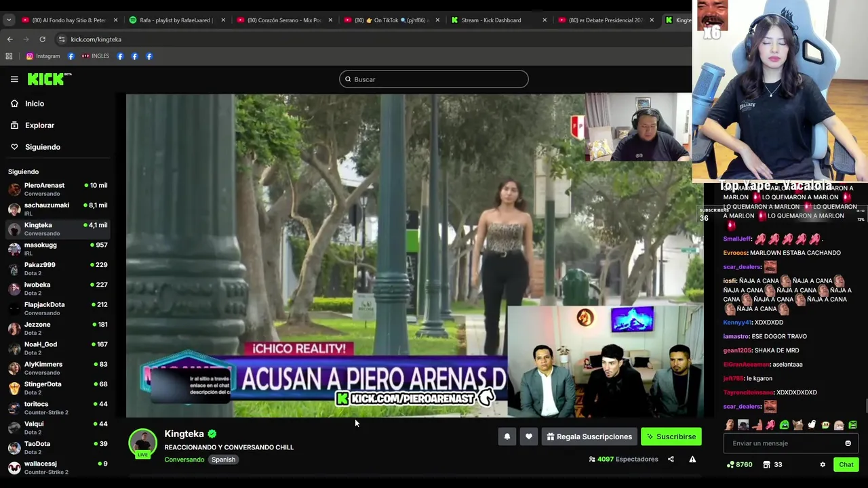Open Pakaz999 channel in sidebar
The width and height of the screenshot is (868, 488).
coord(58,268)
